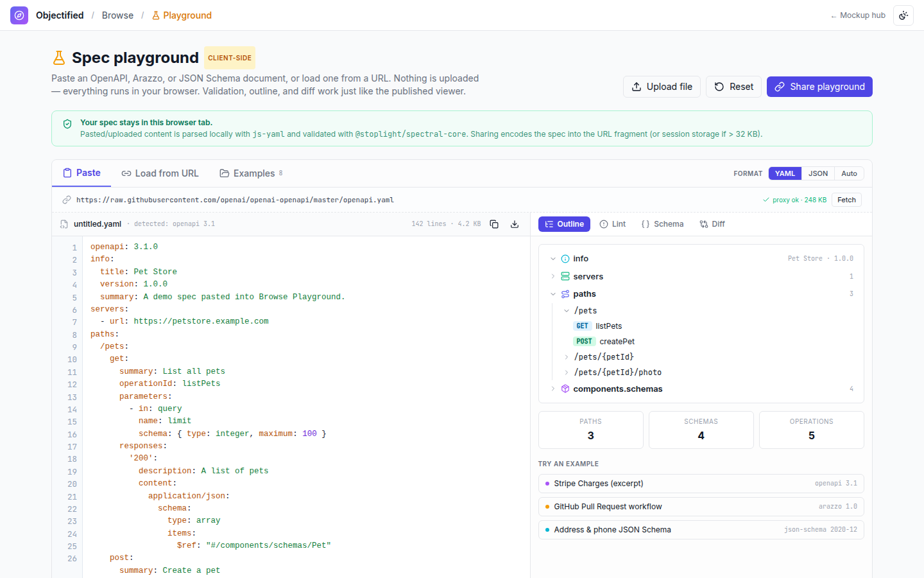Open the Examples tab
The image size is (924, 578).
click(x=251, y=173)
